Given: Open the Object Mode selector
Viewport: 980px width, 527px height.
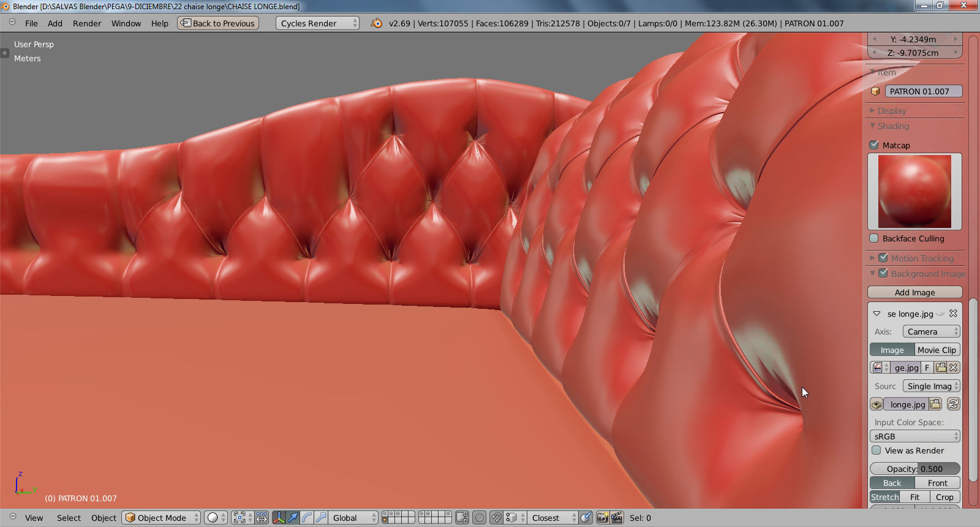Looking at the screenshot, I should click(x=162, y=518).
